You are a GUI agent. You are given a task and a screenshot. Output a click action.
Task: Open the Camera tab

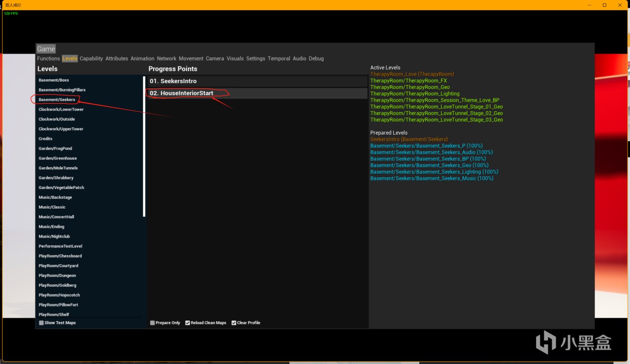[x=215, y=59]
